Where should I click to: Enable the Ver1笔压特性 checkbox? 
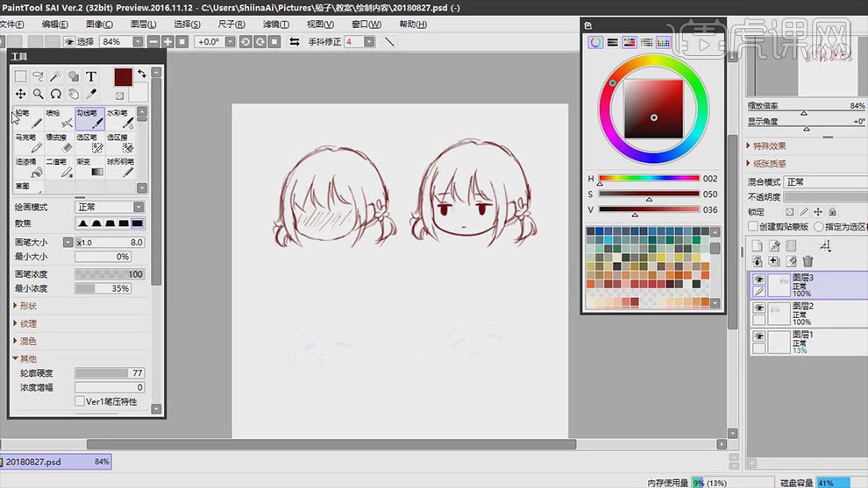(80, 401)
